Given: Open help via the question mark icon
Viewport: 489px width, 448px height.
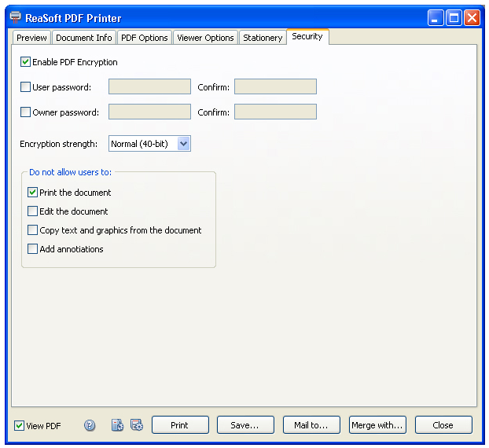Looking at the screenshot, I should click(90, 425).
